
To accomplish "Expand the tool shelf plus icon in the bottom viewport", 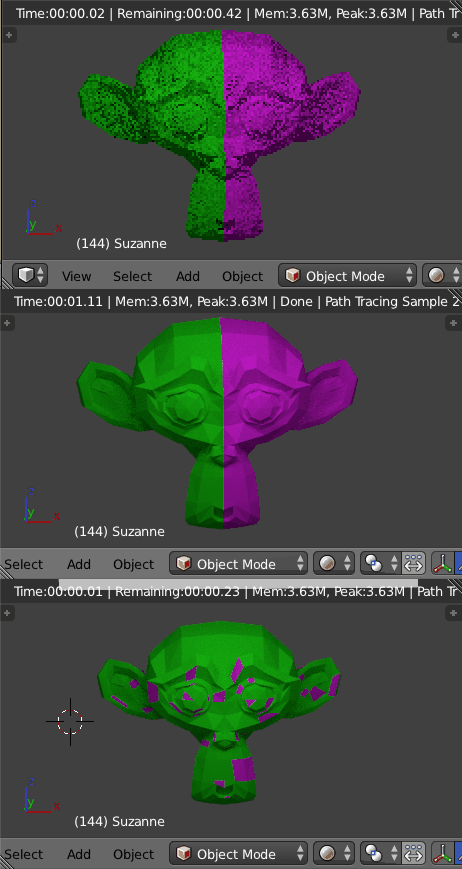I will [8, 613].
